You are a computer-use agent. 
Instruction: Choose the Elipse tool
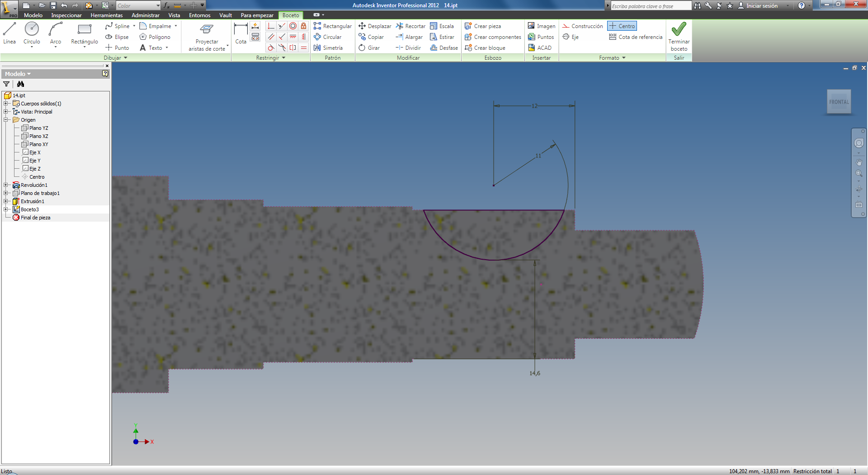pos(117,37)
